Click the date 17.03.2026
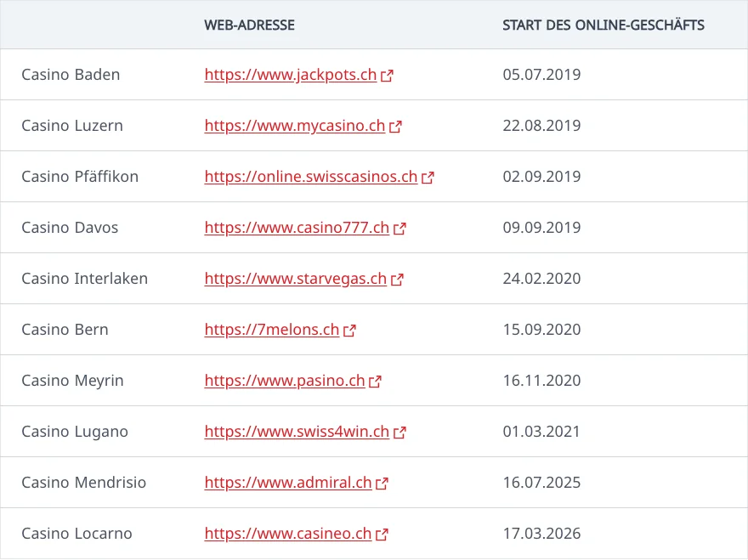This screenshot has height=560, width=748. tap(542, 535)
